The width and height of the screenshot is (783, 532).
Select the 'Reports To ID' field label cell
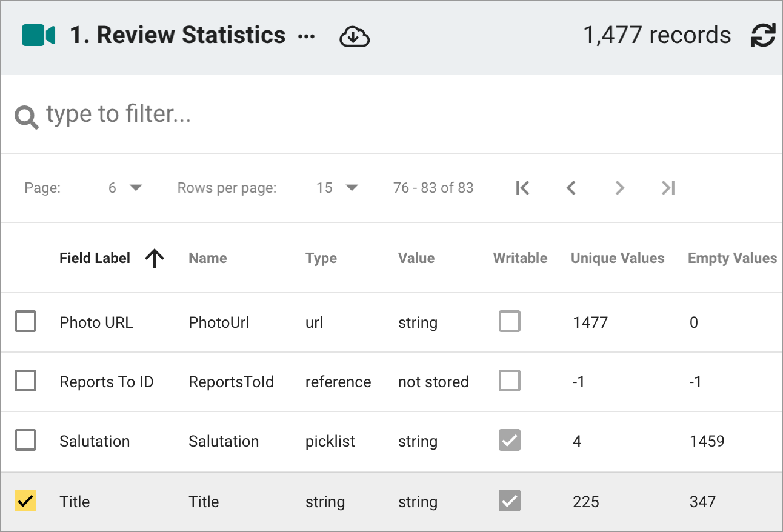(x=106, y=382)
